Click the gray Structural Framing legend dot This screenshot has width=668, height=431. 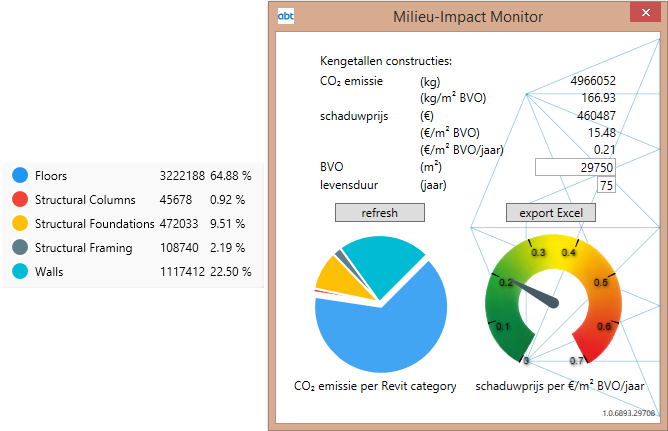(20, 247)
